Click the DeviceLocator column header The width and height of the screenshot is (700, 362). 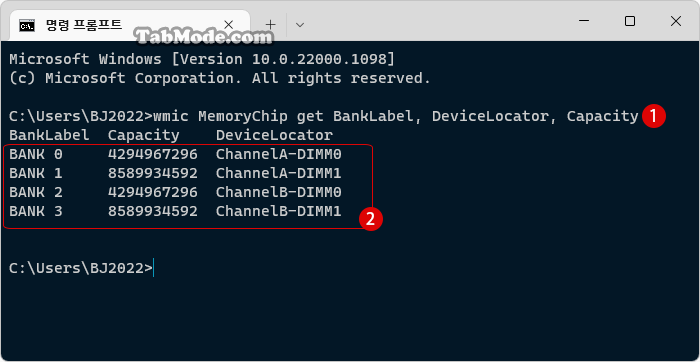coord(274,135)
